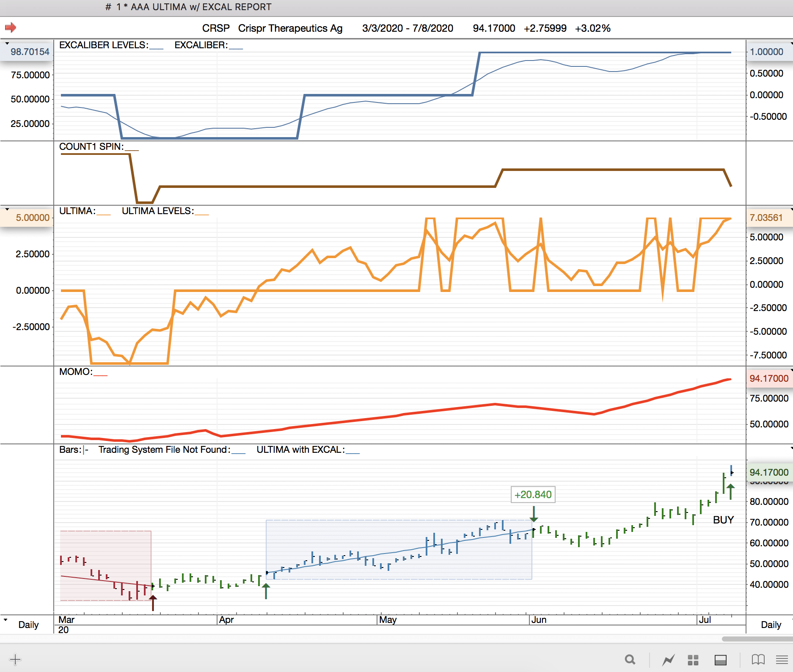
Task: Open the periodicity triangle next to left Daily
Action: 6,620
